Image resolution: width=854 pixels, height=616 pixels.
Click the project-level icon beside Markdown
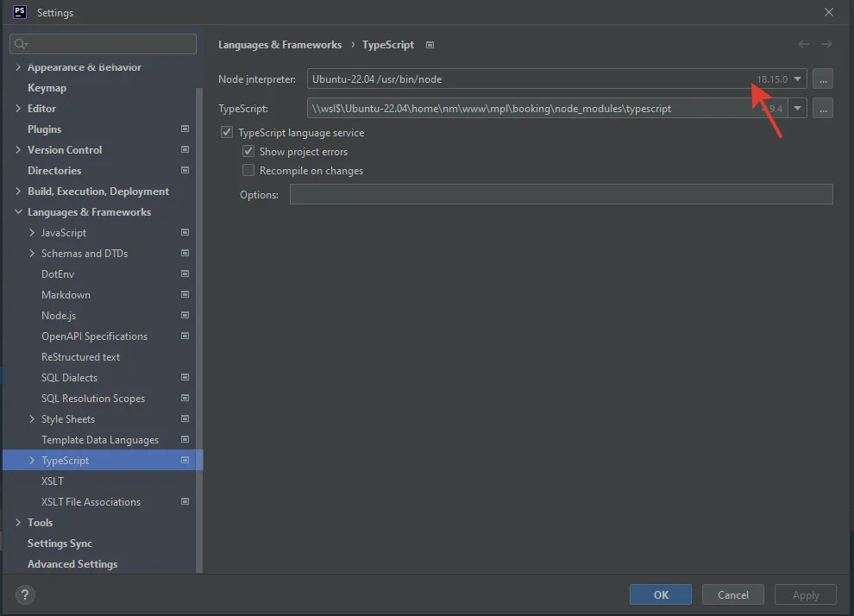[185, 294]
